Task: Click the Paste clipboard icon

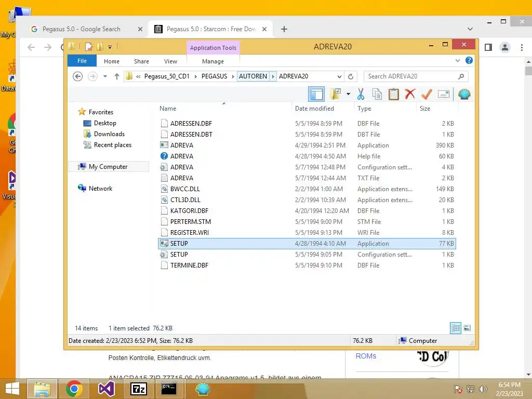Action: click(x=394, y=94)
